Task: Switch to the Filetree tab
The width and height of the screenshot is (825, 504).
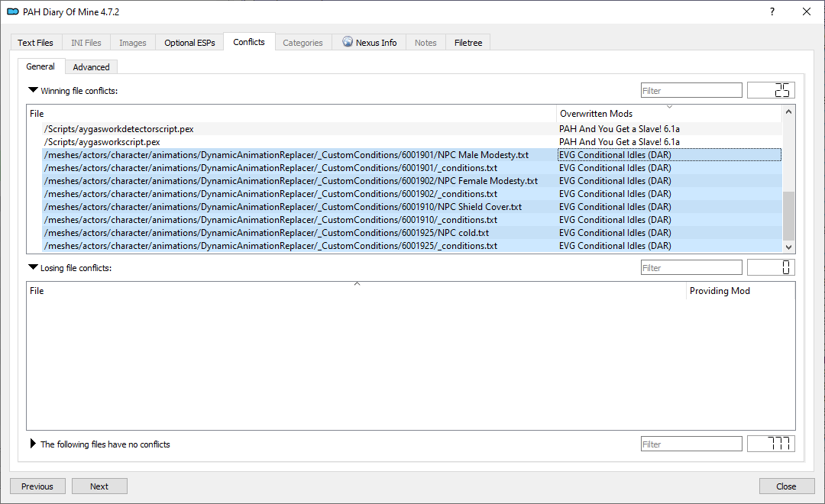Action: pyautogui.click(x=467, y=43)
